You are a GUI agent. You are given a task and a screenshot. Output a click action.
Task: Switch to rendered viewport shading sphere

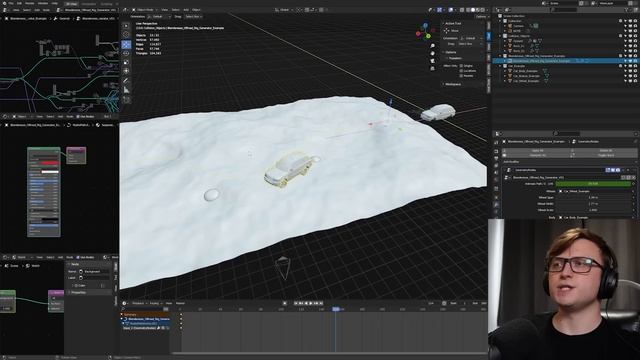[x=483, y=10]
